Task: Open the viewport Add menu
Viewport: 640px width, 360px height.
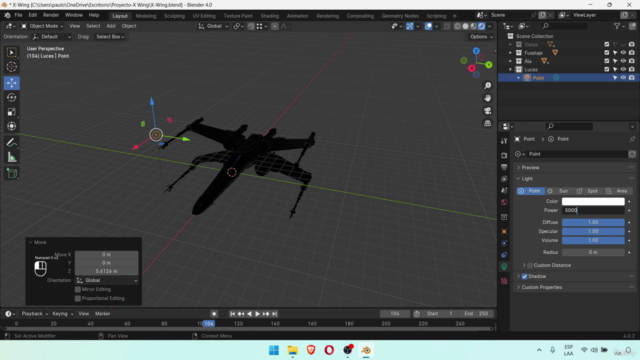Action: click(x=111, y=26)
